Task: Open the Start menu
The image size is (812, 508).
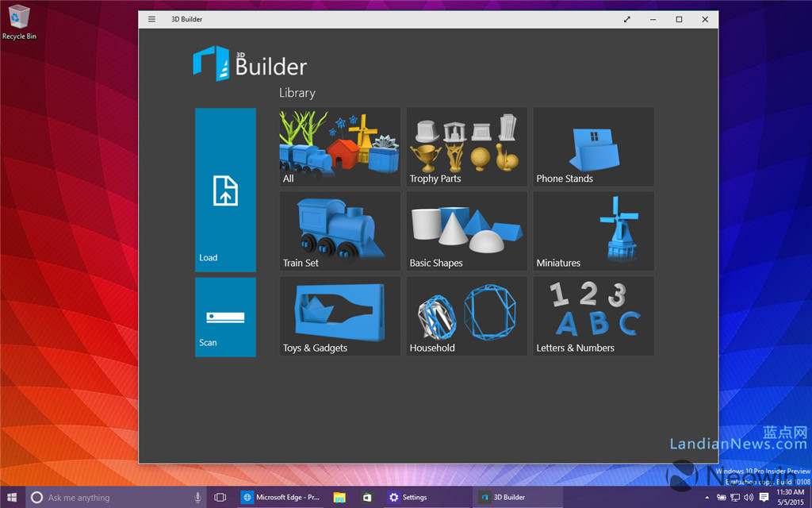Action: point(11,497)
